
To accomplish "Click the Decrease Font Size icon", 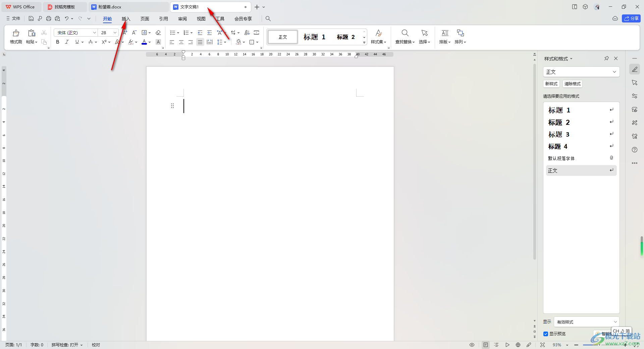I will click(x=134, y=33).
